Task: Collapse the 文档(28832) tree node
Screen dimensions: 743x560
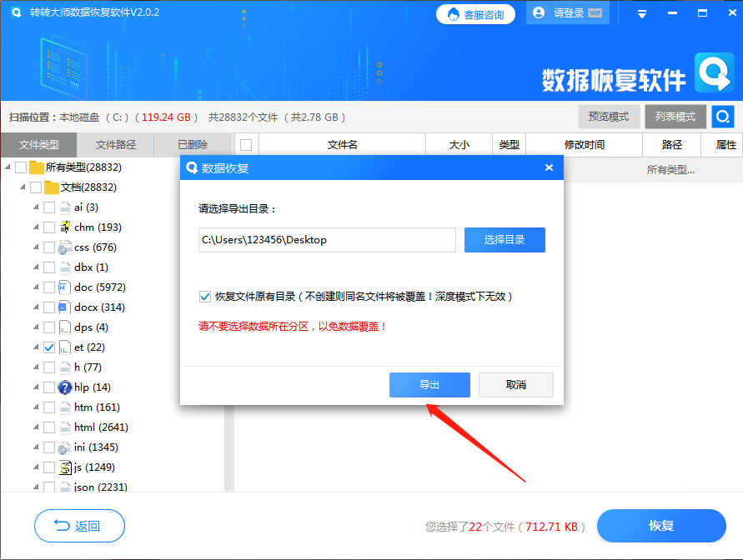Action: [x=23, y=187]
